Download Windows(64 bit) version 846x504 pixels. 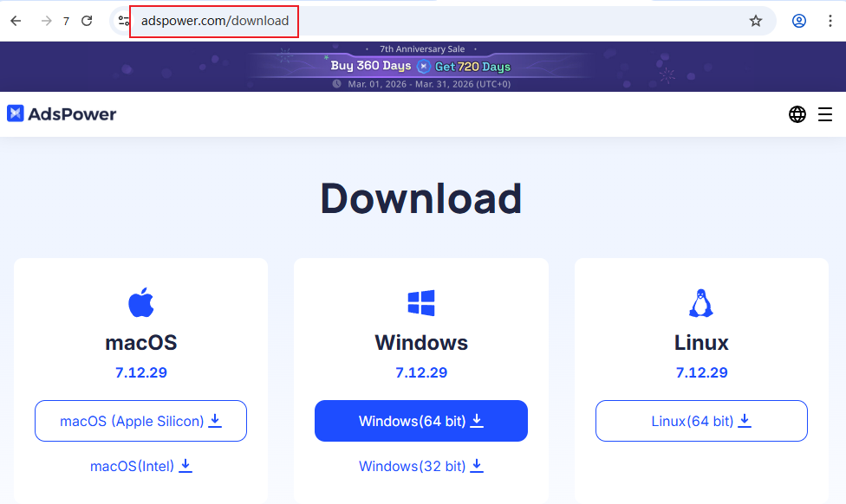[420, 420]
